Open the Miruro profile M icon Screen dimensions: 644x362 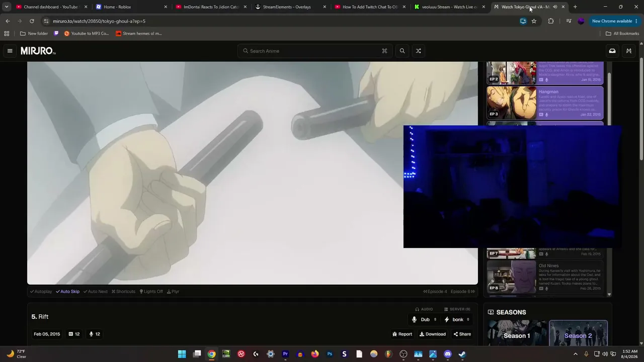[x=629, y=51]
